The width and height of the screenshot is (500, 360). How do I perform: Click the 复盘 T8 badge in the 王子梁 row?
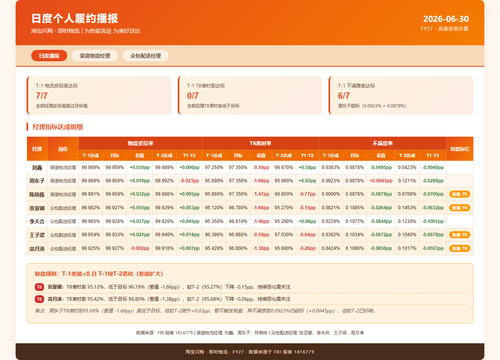pos(460,235)
